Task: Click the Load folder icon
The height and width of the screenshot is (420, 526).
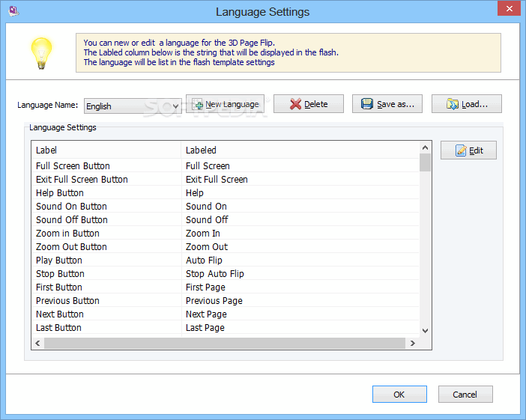Action: coord(453,104)
